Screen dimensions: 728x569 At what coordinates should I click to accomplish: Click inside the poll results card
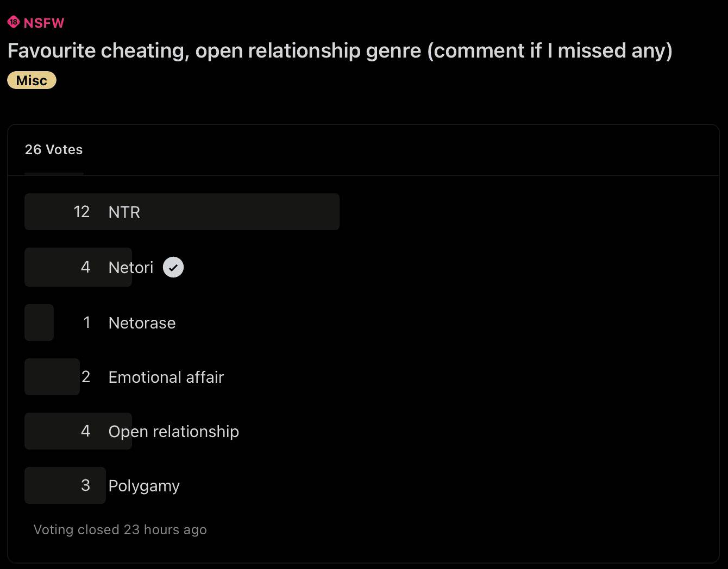pyautogui.click(x=364, y=342)
